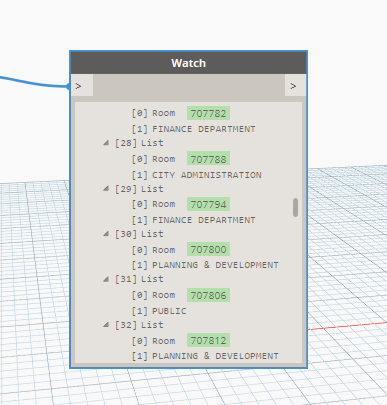Click the Watch list scrollbar thumb
This screenshot has height=405, width=387.
pyautogui.click(x=295, y=207)
